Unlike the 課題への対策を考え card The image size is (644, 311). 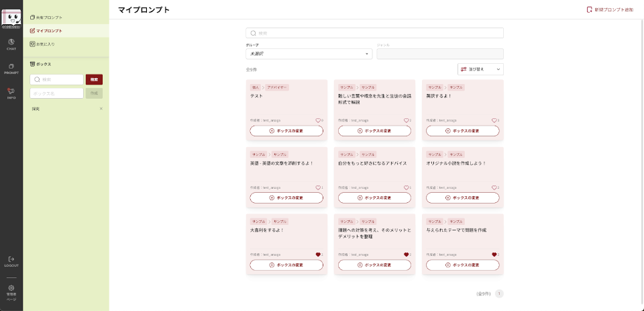(406, 254)
